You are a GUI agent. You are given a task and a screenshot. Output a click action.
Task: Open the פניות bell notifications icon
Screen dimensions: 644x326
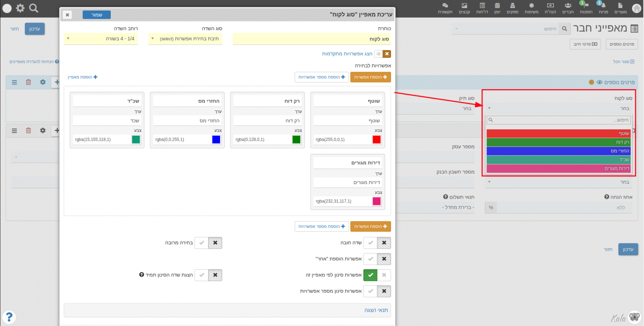point(603,8)
